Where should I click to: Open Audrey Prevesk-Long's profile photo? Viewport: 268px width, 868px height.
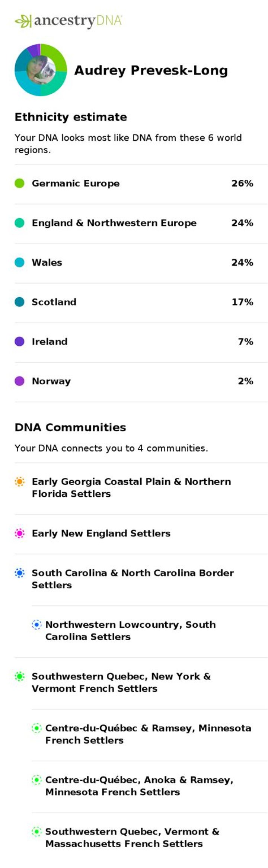[x=41, y=70]
